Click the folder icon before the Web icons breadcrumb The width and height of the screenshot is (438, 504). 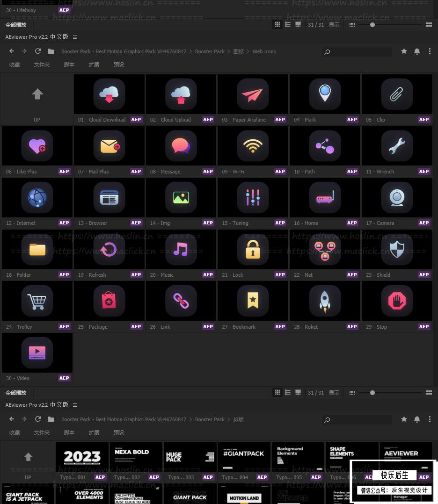click(x=51, y=51)
